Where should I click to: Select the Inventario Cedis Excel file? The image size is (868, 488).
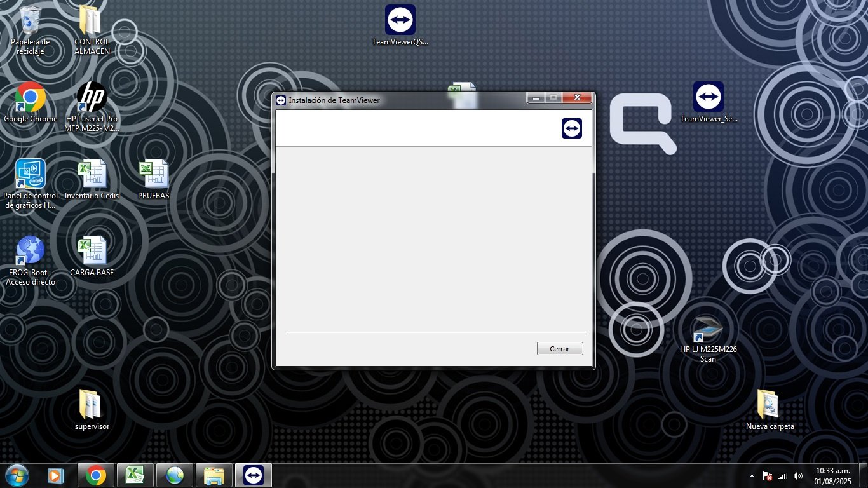pyautogui.click(x=92, y=180)
